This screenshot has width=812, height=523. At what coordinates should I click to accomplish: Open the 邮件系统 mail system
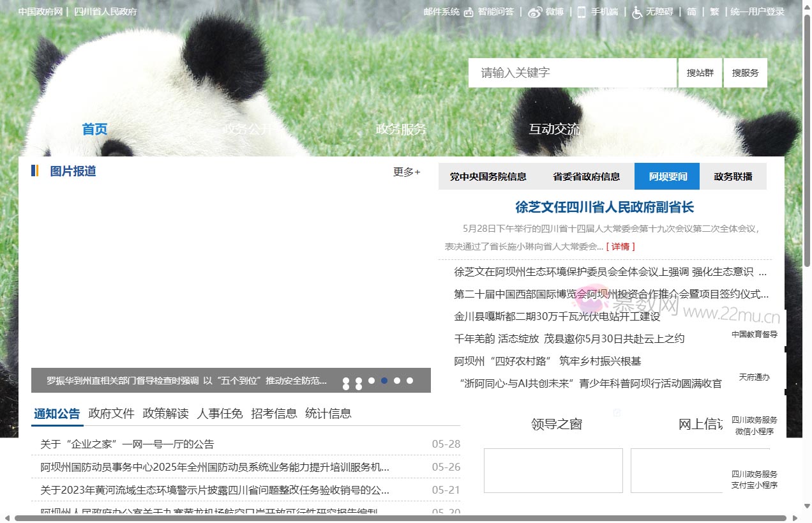tap(441, 11)
